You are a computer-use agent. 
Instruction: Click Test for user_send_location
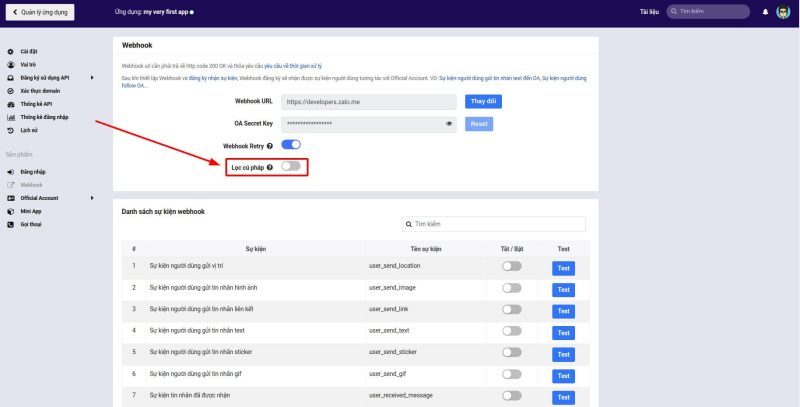563,268
